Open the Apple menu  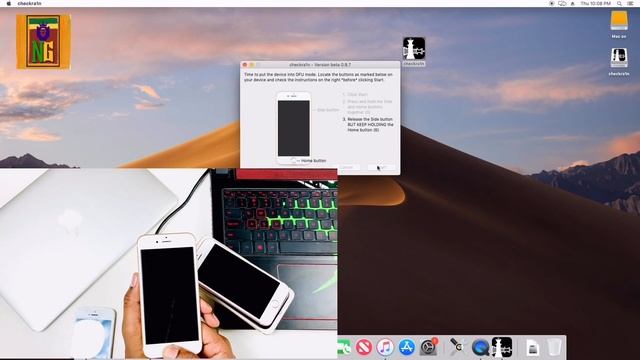coord(9,3)
